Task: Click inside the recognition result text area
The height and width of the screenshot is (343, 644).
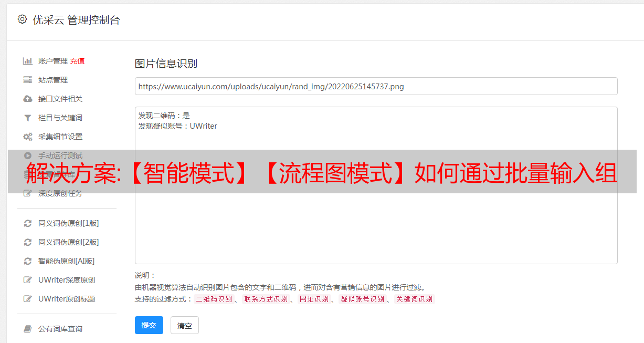Action: click(376, 185)
